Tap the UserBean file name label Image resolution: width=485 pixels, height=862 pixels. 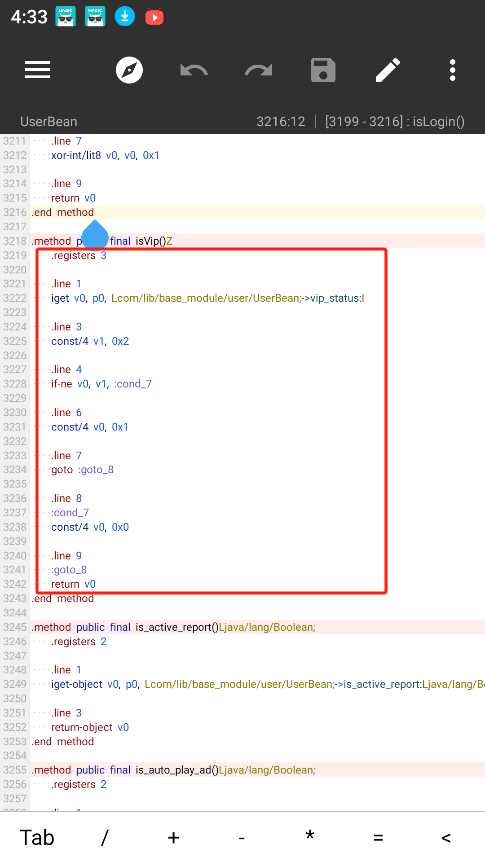coord(48,122)
